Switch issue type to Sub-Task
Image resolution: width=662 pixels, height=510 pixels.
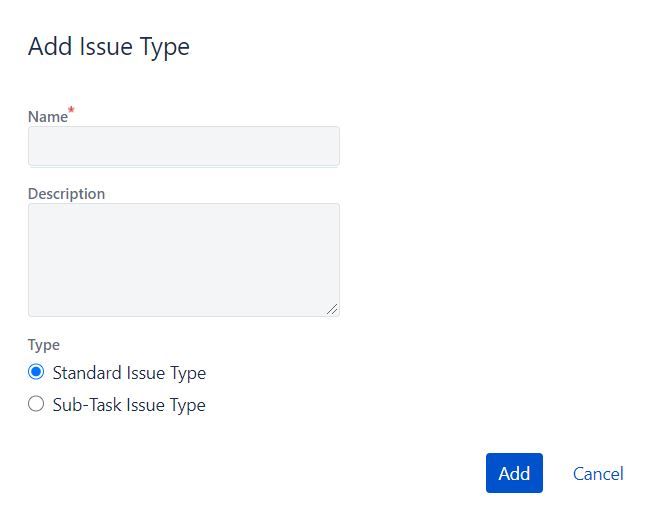(36, 404)
